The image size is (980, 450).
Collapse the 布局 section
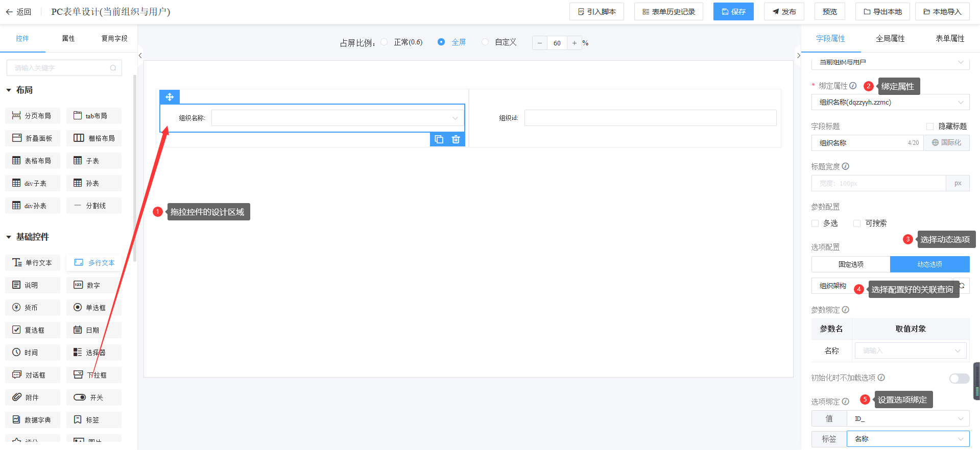tap(9, 90)
